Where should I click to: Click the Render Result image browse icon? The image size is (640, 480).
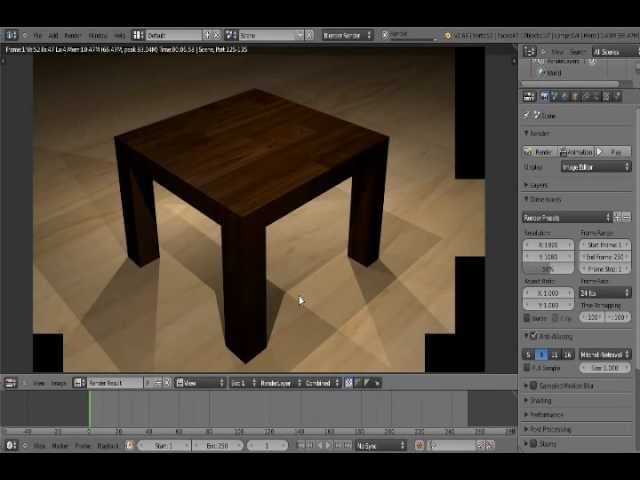79,383
